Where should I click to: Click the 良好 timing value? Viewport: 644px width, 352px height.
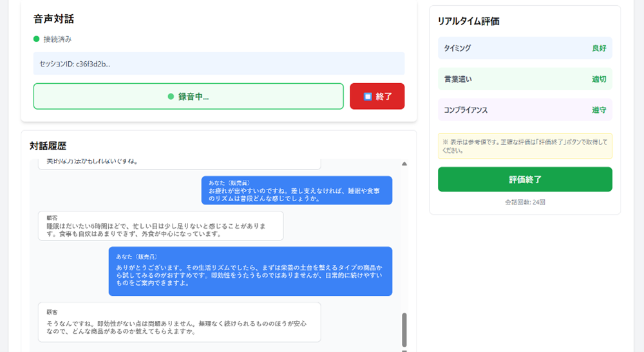click(599, 48)
